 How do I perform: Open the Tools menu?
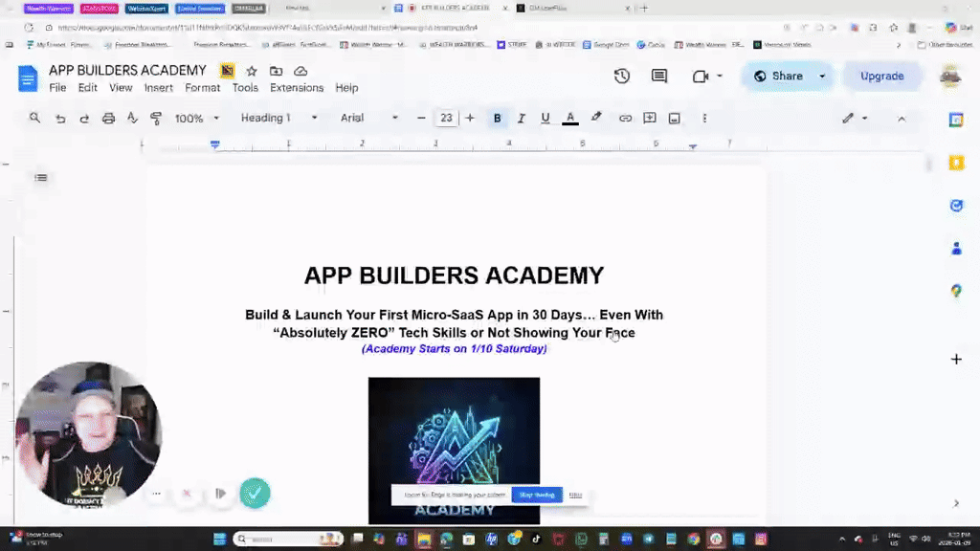245,88
